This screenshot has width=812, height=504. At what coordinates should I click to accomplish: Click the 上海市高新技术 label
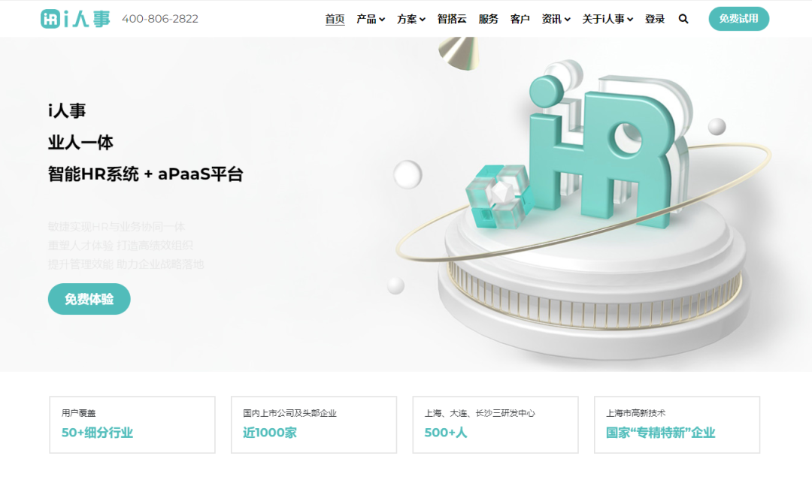[636, 413]
